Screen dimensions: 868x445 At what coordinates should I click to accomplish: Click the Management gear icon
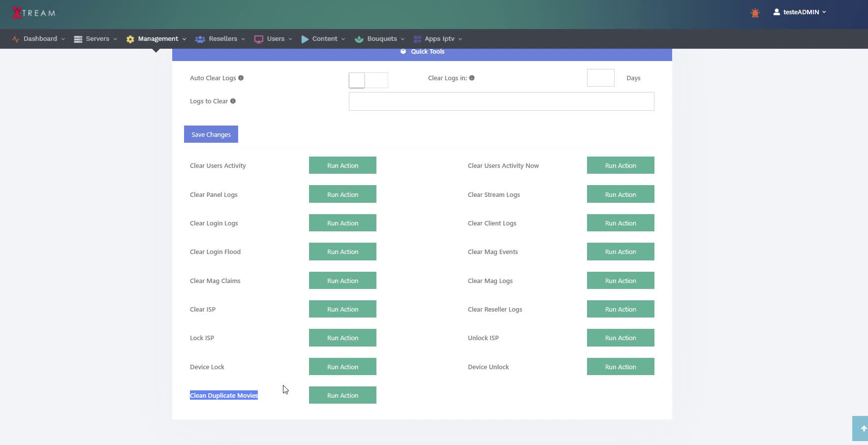pyautogui.click(x=130, y=39)
